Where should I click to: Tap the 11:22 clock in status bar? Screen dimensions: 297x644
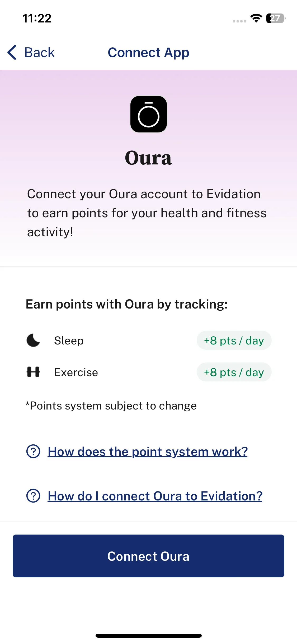(37, 18)
